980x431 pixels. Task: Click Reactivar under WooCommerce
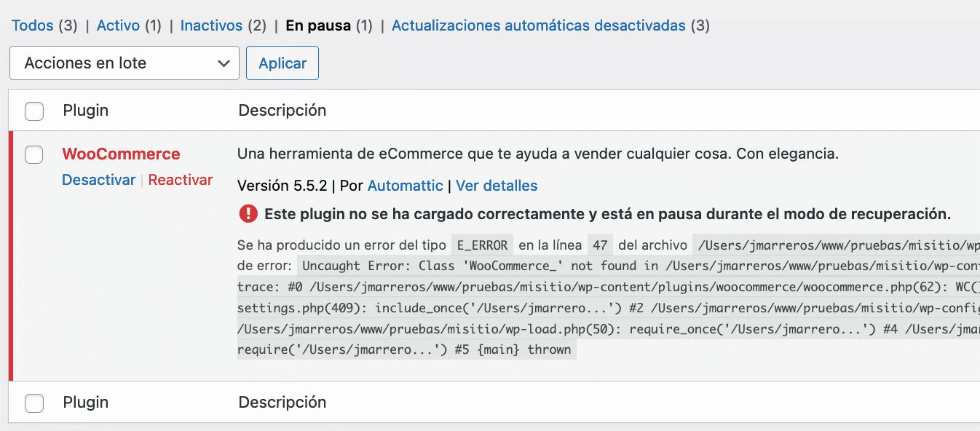coord(181,180)
